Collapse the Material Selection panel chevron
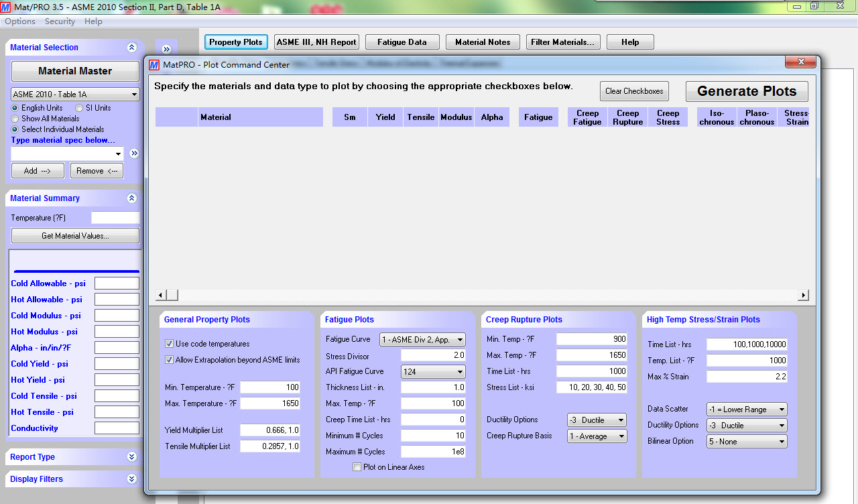 [x=131, y=48]
